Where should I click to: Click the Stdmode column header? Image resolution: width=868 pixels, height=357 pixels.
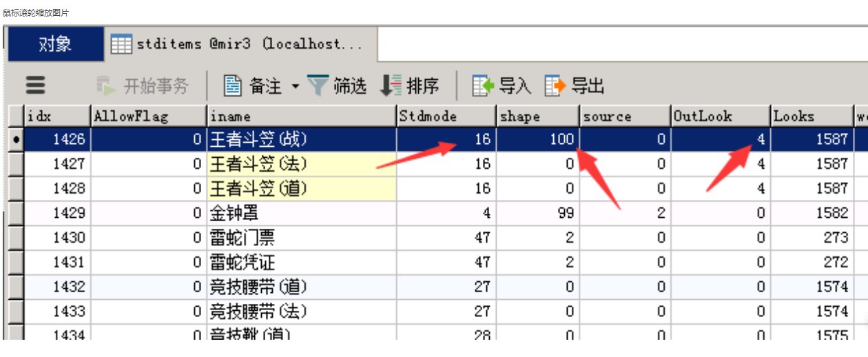pos(446,116)
